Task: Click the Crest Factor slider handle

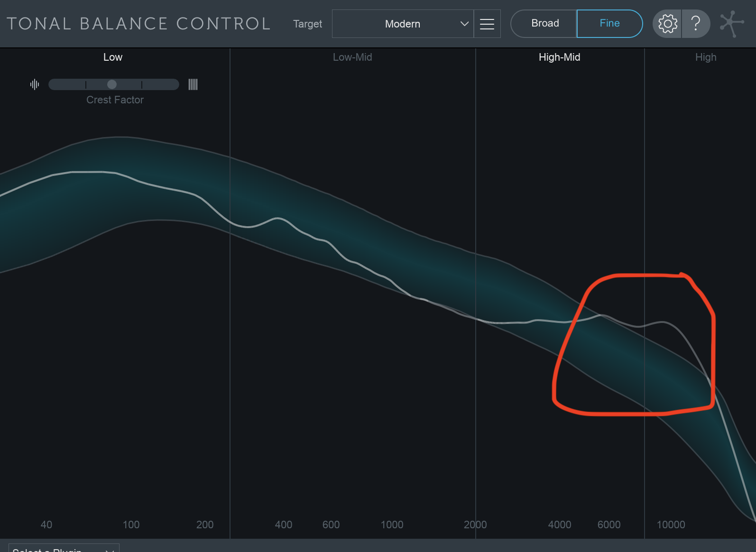Action: (x=112, y=84)
